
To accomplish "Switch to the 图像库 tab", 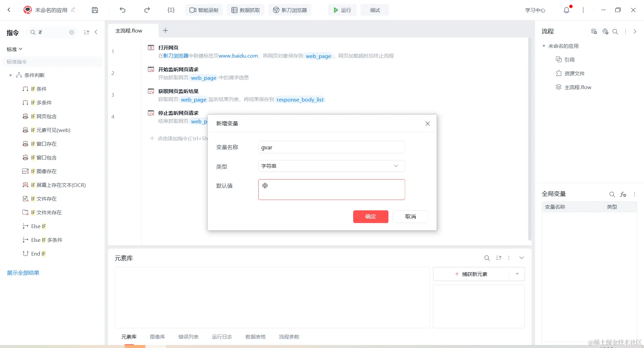I will [x=157, y=337].
